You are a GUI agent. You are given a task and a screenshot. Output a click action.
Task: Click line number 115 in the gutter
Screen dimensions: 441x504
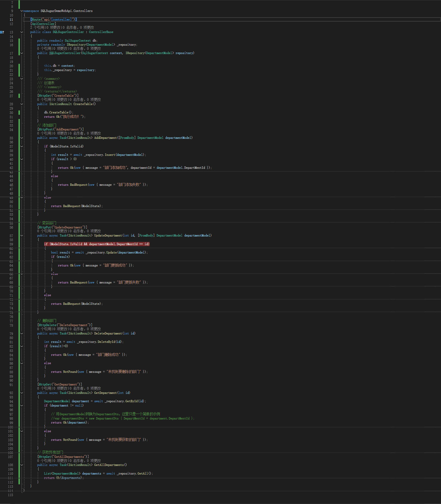10,495
